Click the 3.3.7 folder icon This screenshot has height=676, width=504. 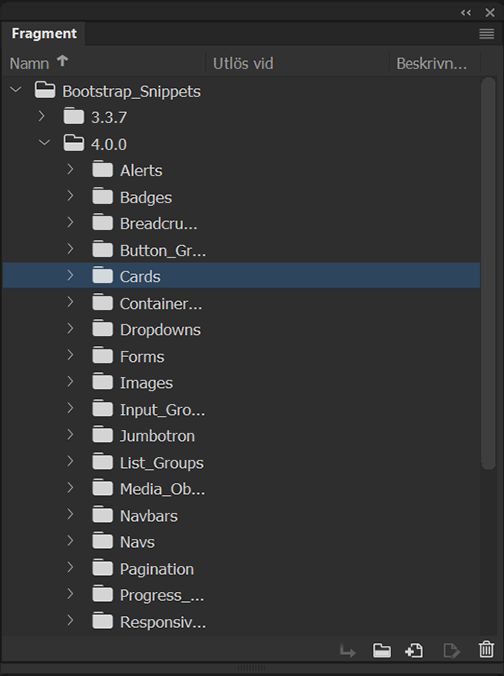click(74, 116)
